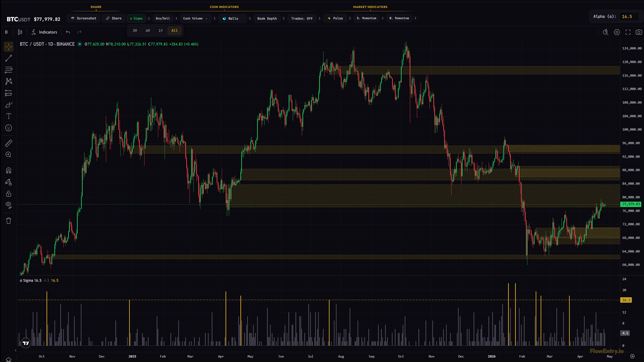Open the forecasting and position tools

pos(9,93)
